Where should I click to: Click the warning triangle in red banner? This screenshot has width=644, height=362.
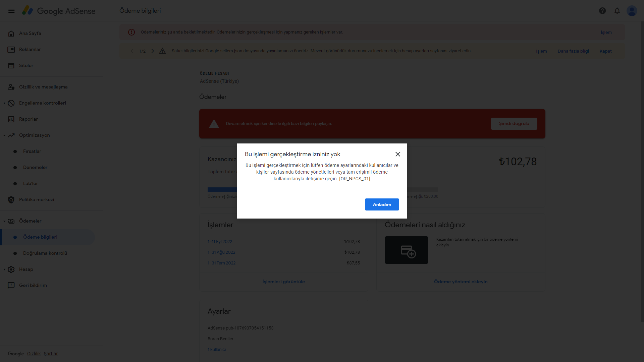[214, 124]
